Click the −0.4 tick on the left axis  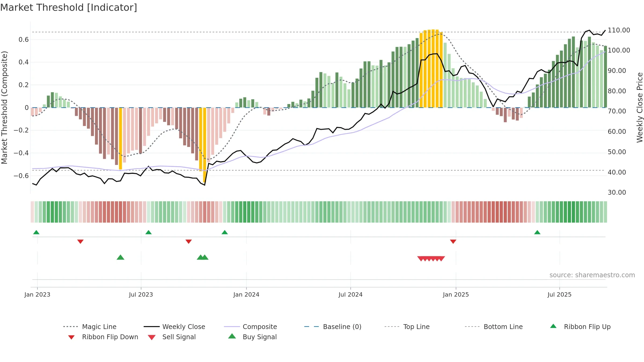coord(21,153)
